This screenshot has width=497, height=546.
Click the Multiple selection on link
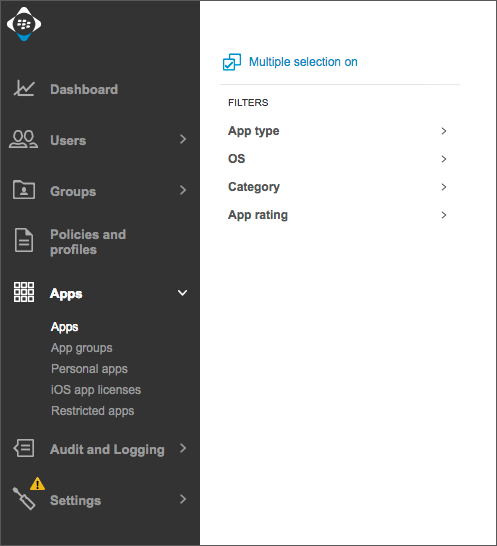303,62
